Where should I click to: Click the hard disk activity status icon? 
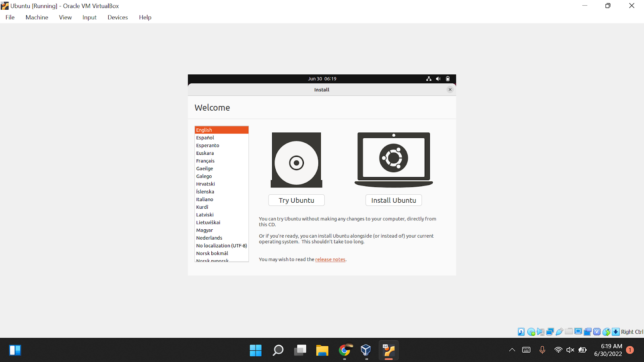point(521,332)
